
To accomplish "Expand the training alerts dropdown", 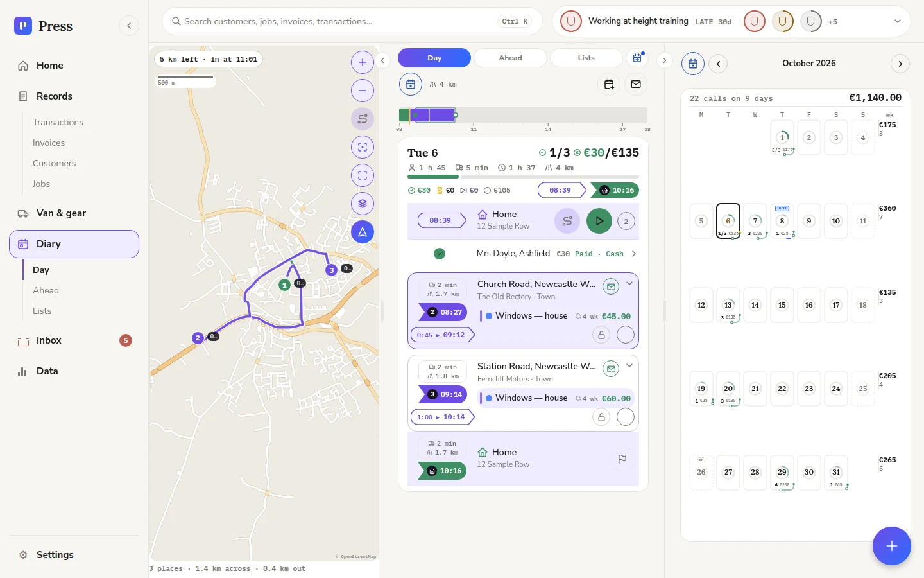I will pyautogui.click(x=898, y=21).
